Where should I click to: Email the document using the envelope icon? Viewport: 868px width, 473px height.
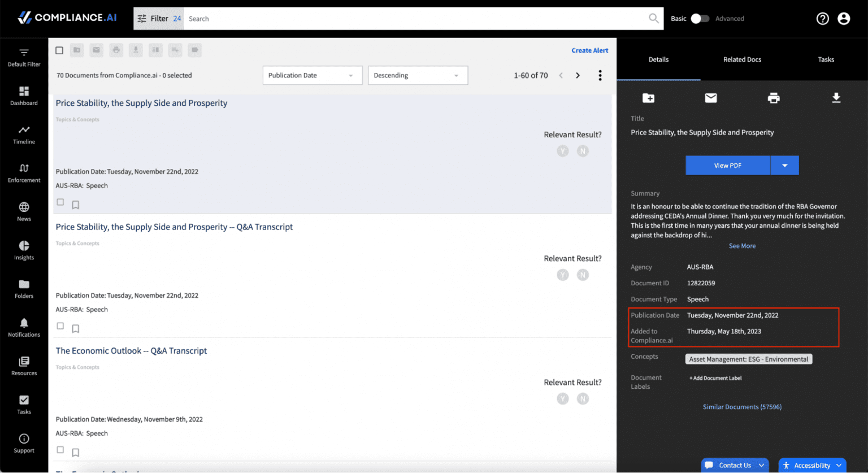tap(711, 98)
